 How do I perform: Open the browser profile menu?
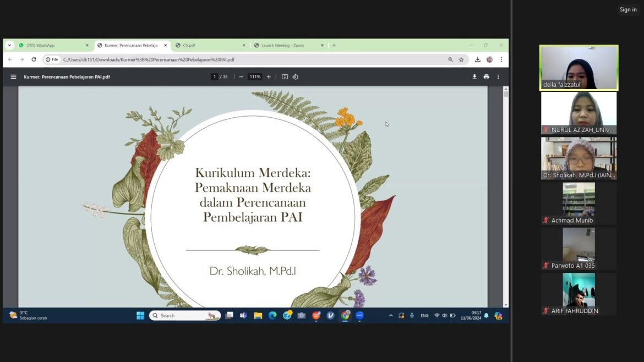click(489, 59)
